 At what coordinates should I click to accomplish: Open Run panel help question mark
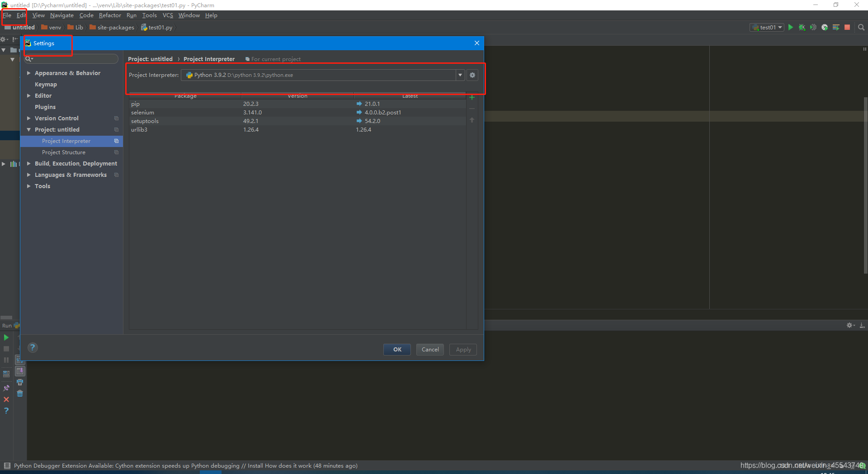(x=6, y=411)
